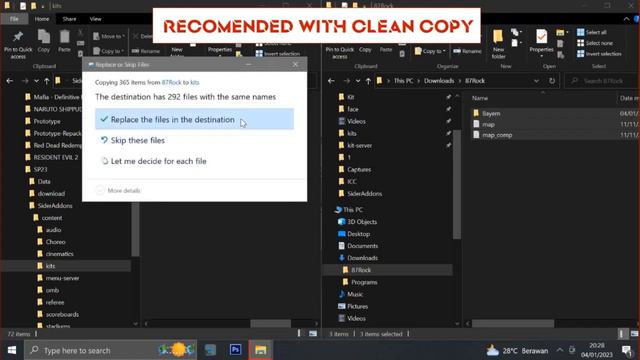
Task: Open the kits destination link in dialog
Action: point(195,82)
